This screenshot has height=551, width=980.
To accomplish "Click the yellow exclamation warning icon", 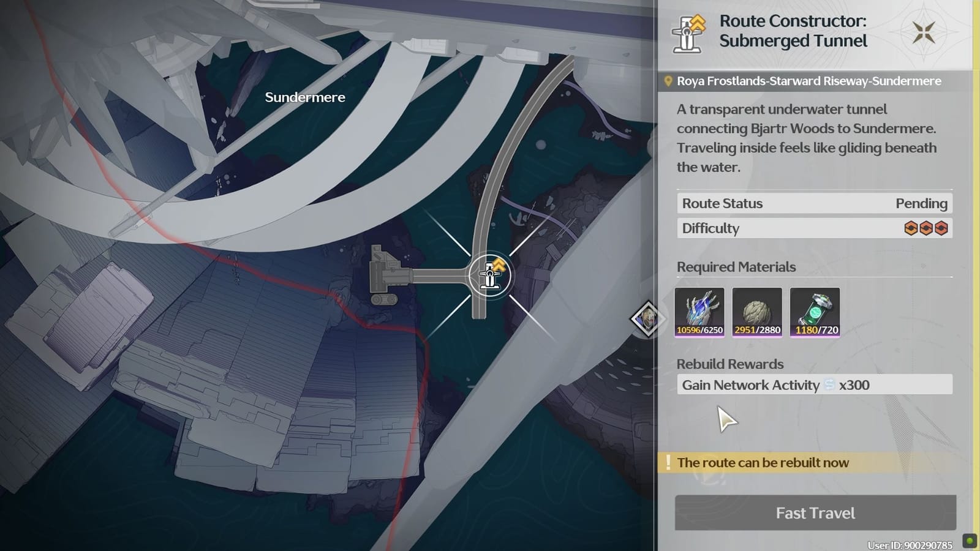I will tap(668, 463).
